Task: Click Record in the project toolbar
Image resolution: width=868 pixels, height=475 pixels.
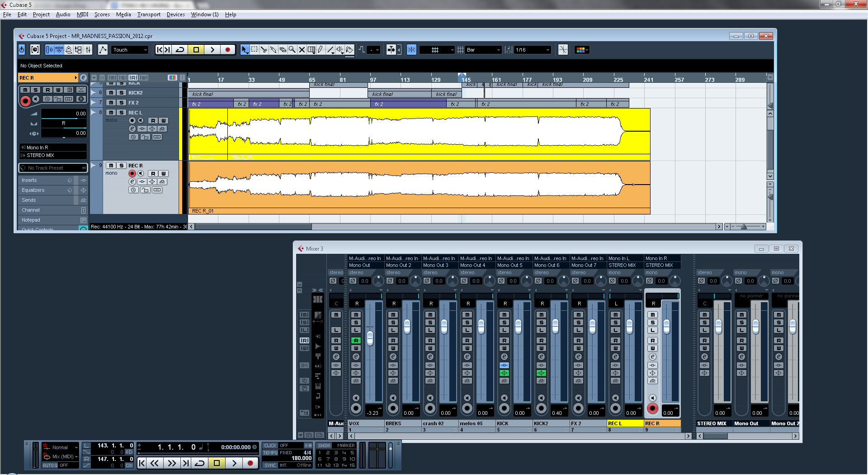Action: click(228, 50)
